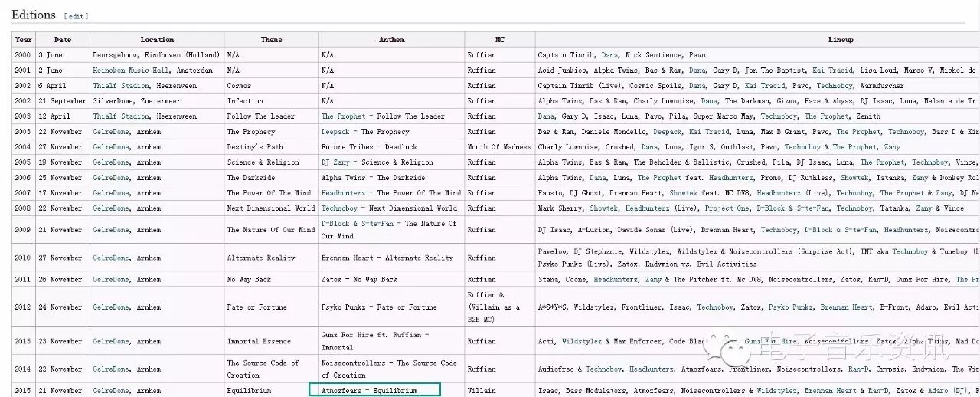Open GelreDome link in the 2009 row

pos(111,230)
